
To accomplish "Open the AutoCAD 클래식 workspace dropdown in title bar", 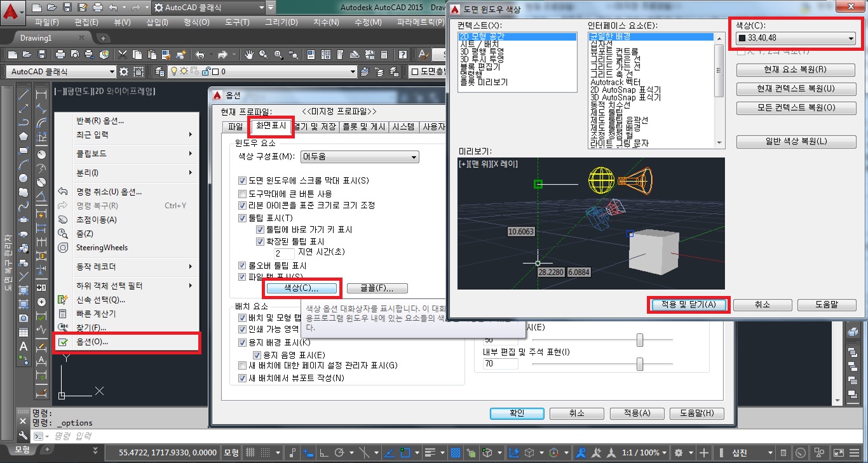I will pyautogui.click(x=208, y=8).
